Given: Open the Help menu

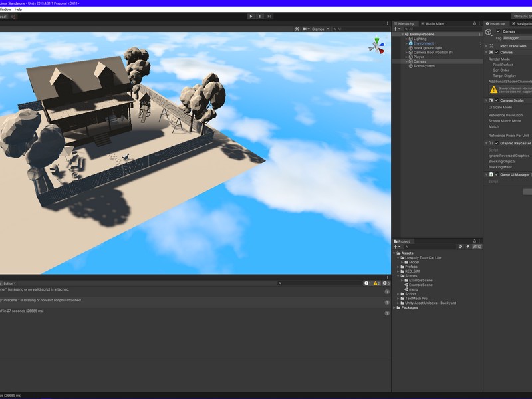Looking at the screenshot, I should 18,9.
